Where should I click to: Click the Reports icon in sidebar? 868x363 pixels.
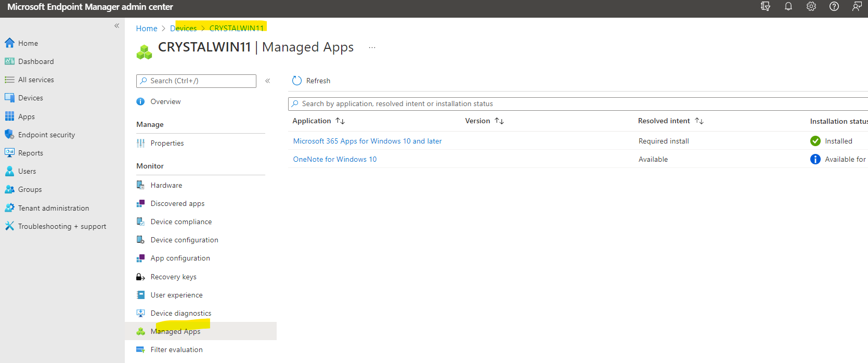point(9,153)
